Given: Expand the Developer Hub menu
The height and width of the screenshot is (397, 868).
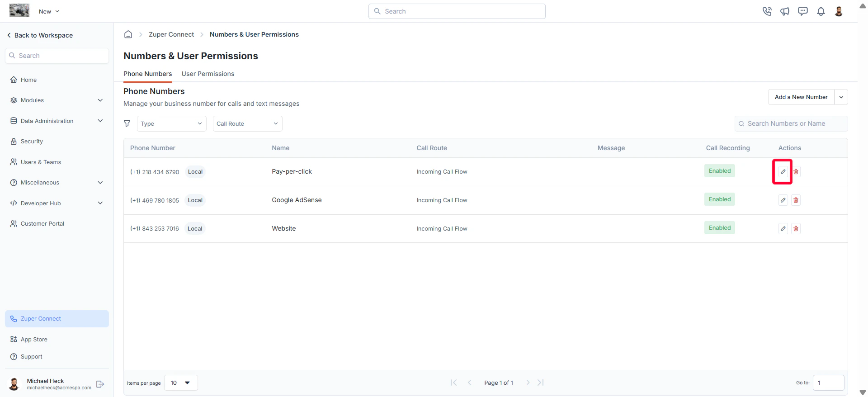Looking at the screenshot, I should pos(57,203).
